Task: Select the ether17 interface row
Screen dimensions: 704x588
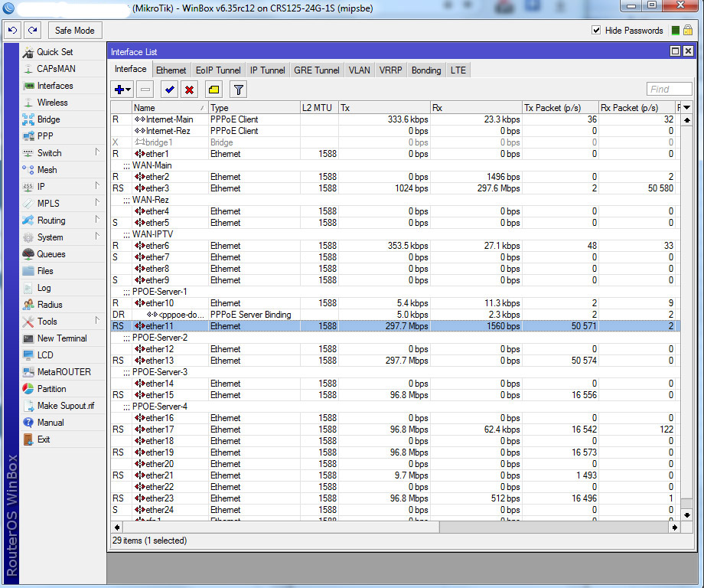Action: pos(395,430)
